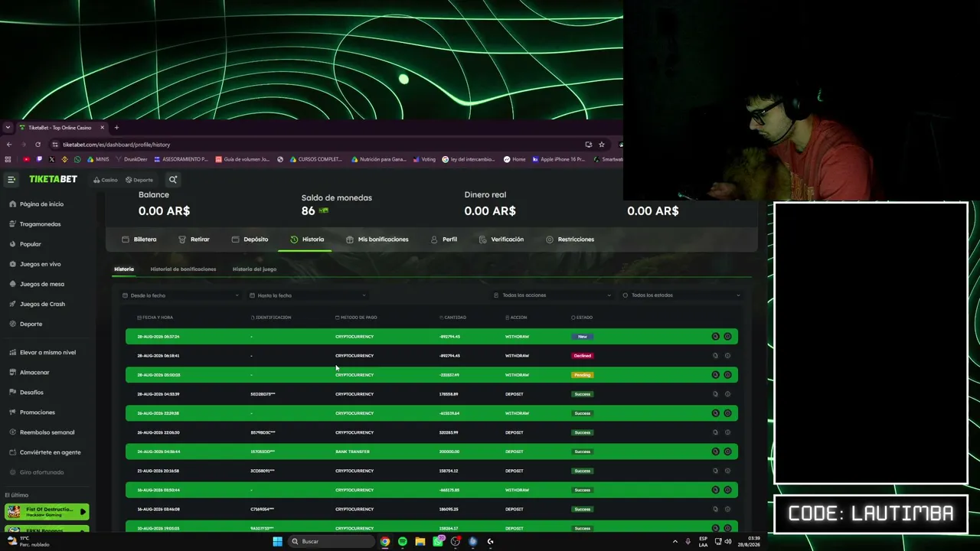Open File Explorer from the taskbar
The image size is (980, 551).
click(x=420, y=541)
